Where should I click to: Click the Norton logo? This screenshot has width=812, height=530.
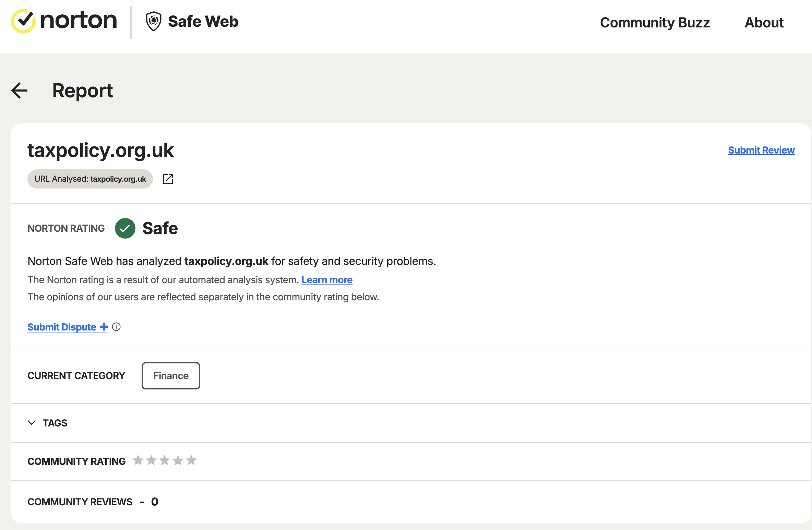click(x=64, y=21)
